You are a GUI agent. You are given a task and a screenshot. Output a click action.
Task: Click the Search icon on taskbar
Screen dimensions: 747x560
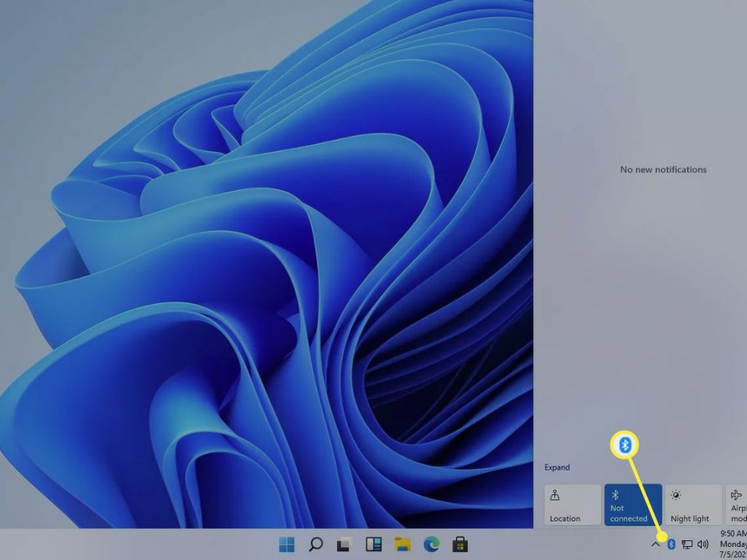[x=316, y=544]
